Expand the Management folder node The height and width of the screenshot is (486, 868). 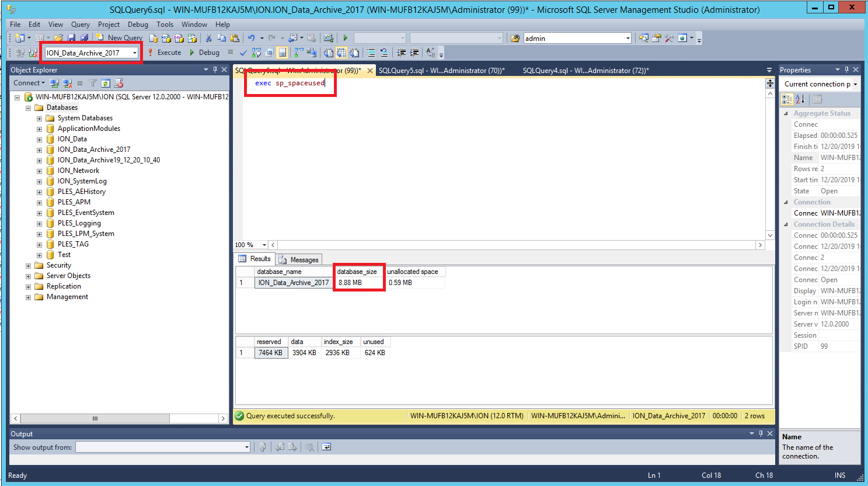click(28, 297)
